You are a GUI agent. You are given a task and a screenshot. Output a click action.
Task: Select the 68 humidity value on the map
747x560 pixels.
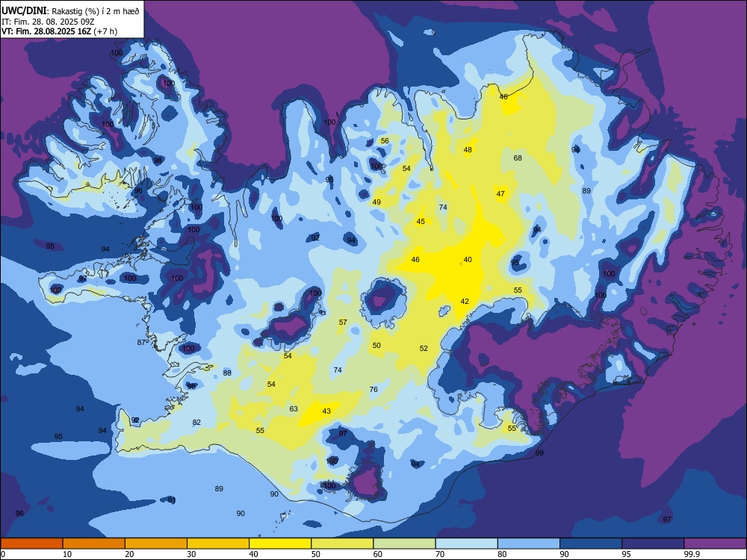(518, 158)
